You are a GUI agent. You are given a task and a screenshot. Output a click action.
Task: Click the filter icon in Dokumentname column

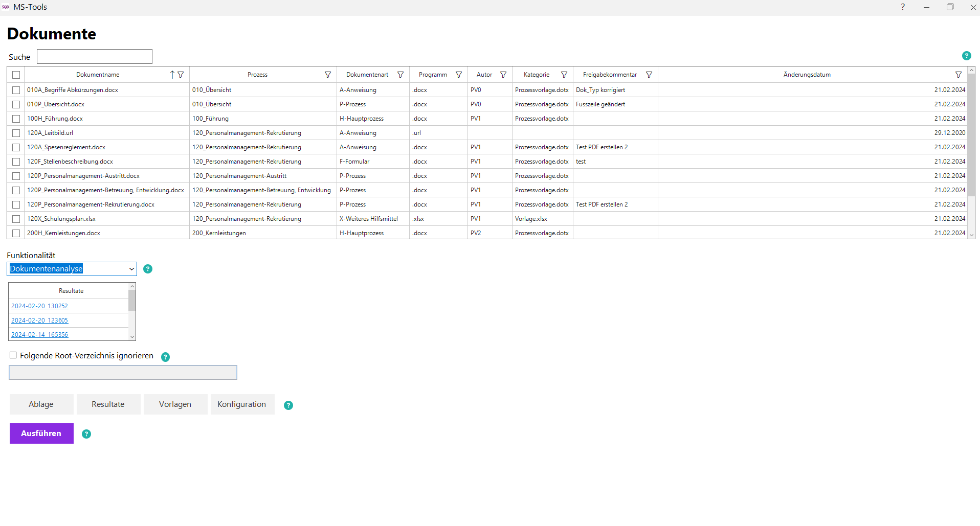(x=181, y=75)
